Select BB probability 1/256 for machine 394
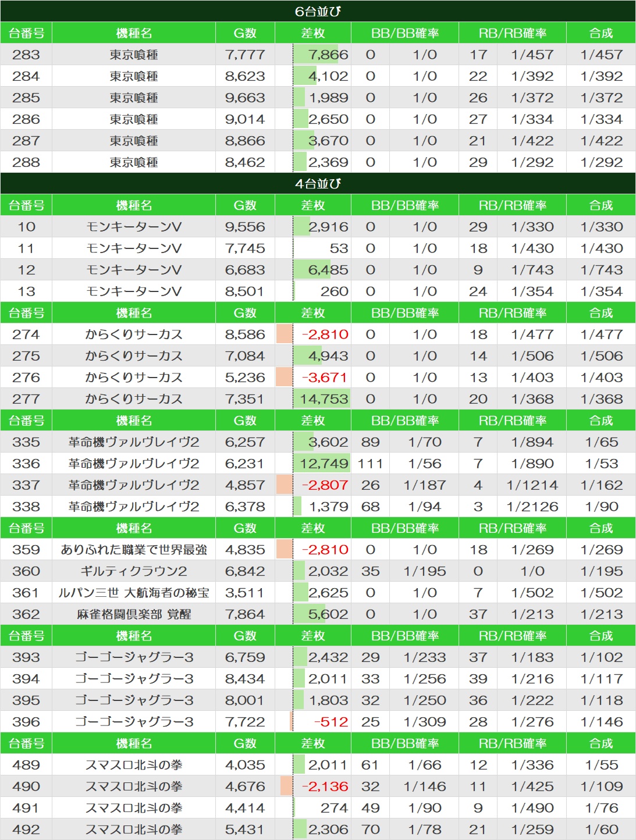 point(425,679)
